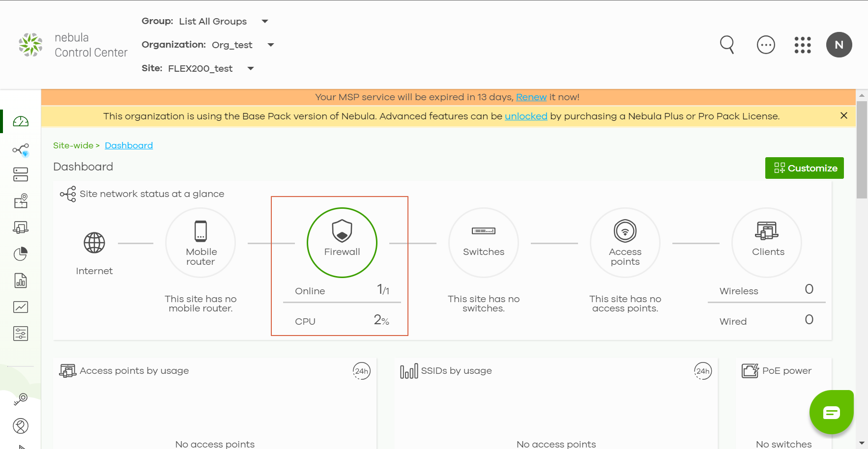Click the Mobile router circle
Viewport: 868px width, 449px height.
[x=201, y=243]
